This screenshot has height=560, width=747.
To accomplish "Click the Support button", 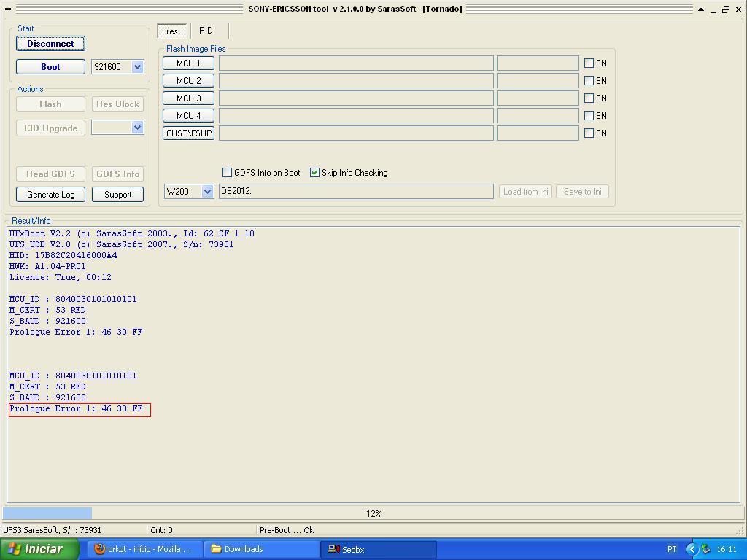I will tap(117, 194).
